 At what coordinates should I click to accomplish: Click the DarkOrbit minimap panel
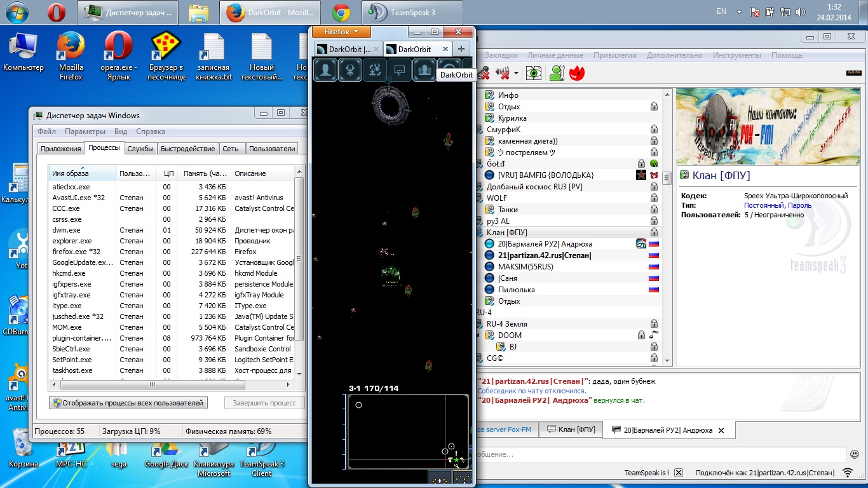[408, 431]
